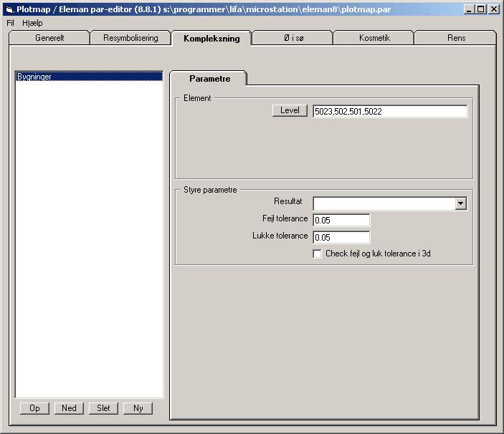Switch to the Generelt tab

pos(49,38)
